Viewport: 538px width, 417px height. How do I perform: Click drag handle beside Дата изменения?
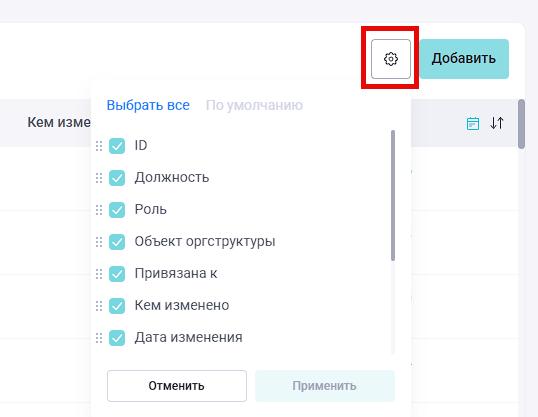(99, 338)
